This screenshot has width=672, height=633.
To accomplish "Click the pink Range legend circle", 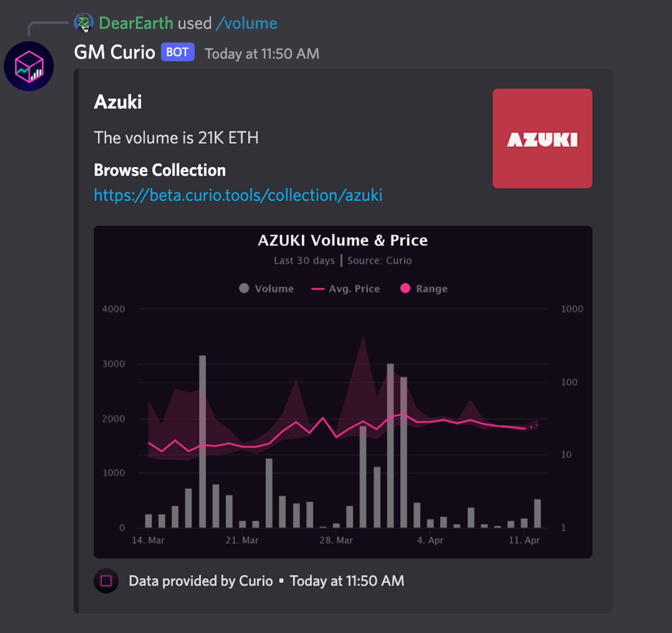I will pyautogui.click(x=405, y=288).
